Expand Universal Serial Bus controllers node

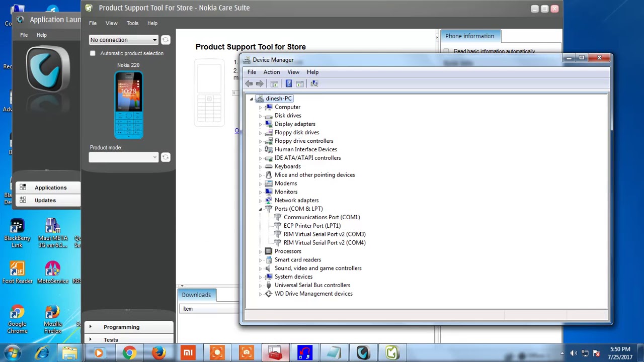point(261,285)
